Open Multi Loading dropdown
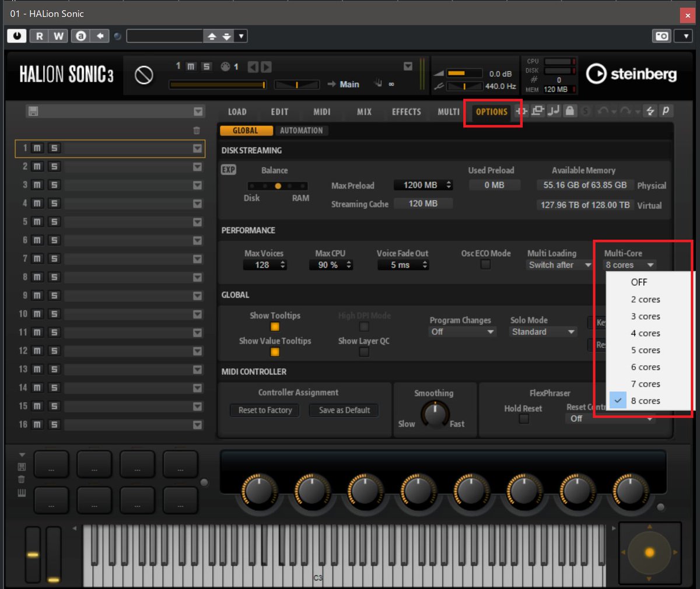The image size is (700, 589). (x=560, y=265)
